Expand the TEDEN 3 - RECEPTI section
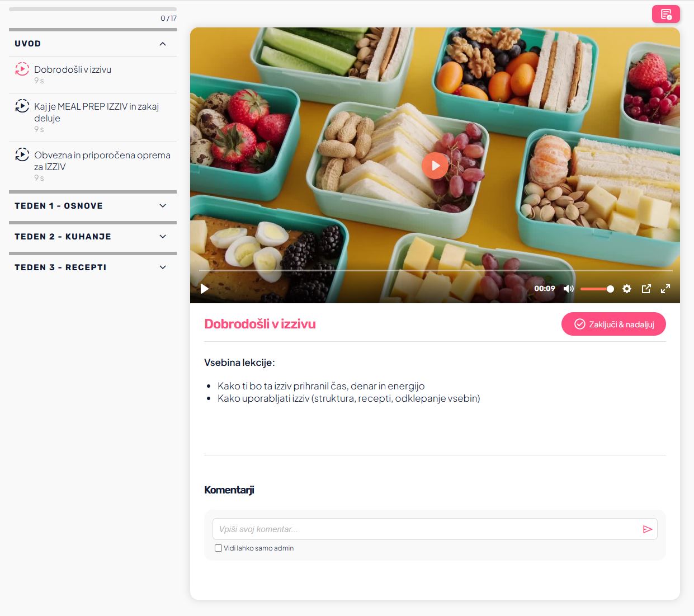 tap(93, 267)
